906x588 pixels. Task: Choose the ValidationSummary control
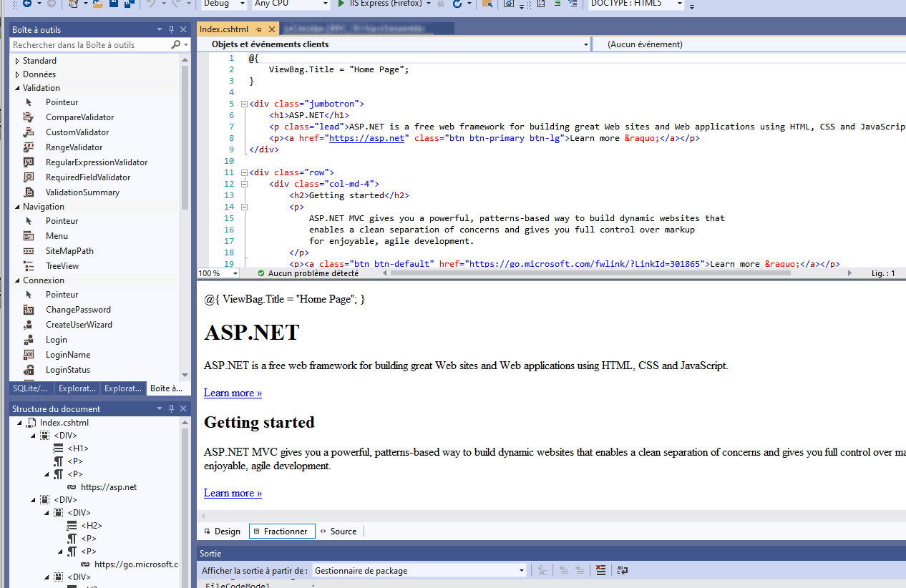pyautogui.click(x=82, y=192)
